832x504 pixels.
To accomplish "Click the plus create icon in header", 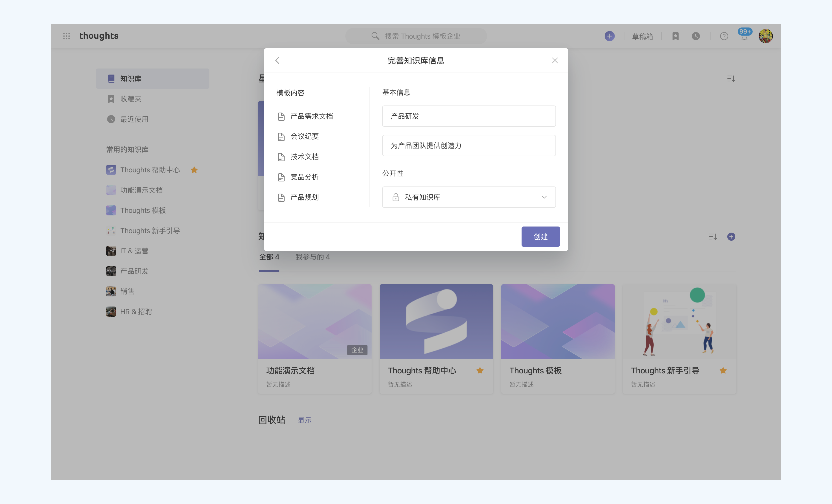I will (609, 36).
